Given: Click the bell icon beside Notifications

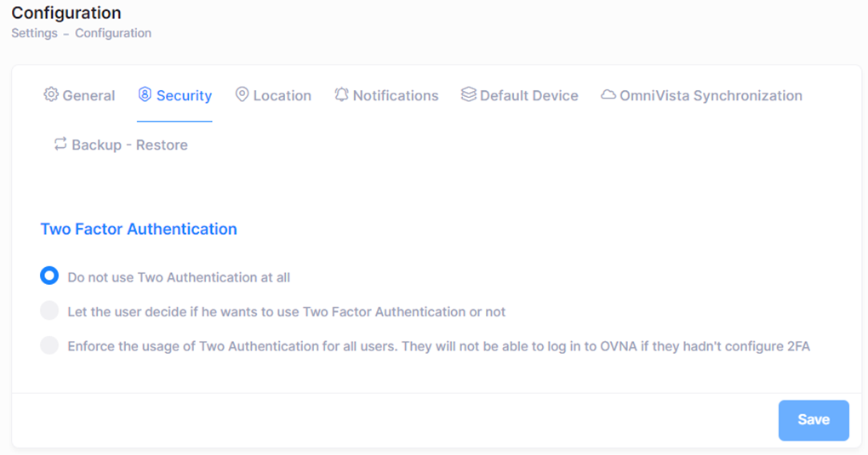Looking at the screenshot, I should [341, 94].
